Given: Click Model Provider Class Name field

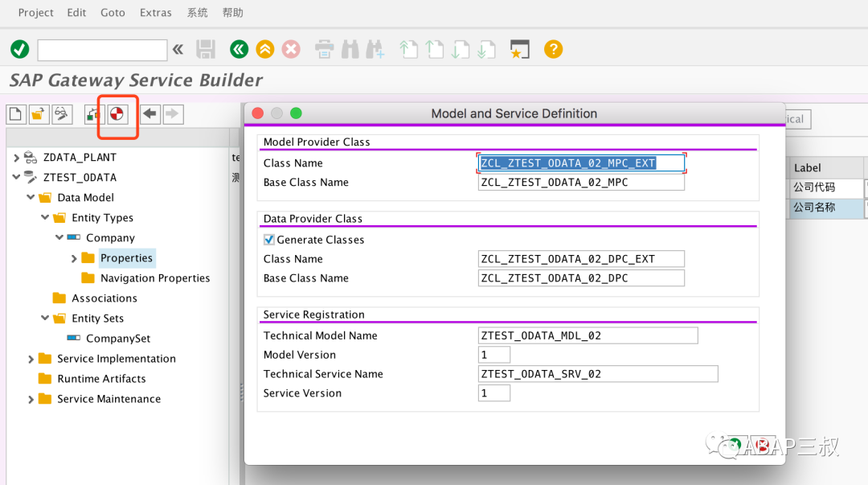Looking at the screenshot, I should tap(581, 163).
